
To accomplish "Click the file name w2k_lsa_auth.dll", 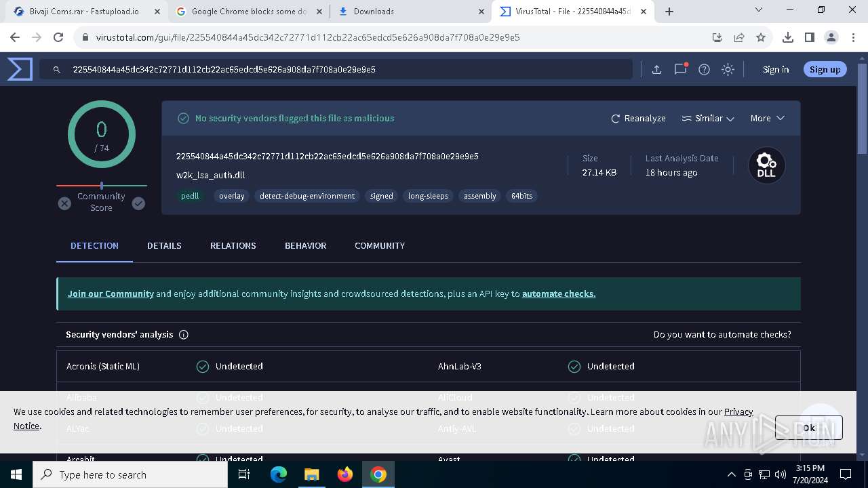I will click(x=210, y=175).
